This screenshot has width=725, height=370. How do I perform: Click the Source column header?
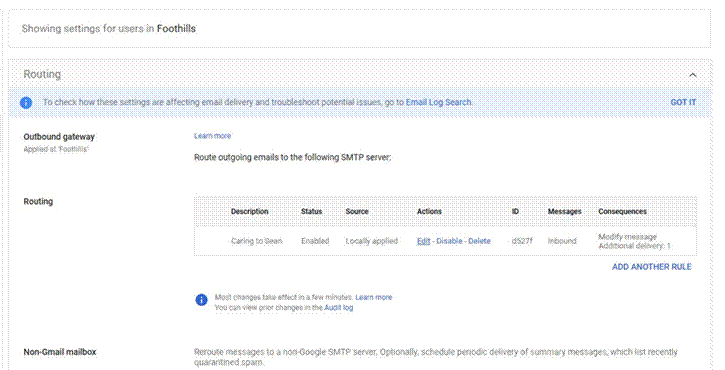click(x=357, y=211)
